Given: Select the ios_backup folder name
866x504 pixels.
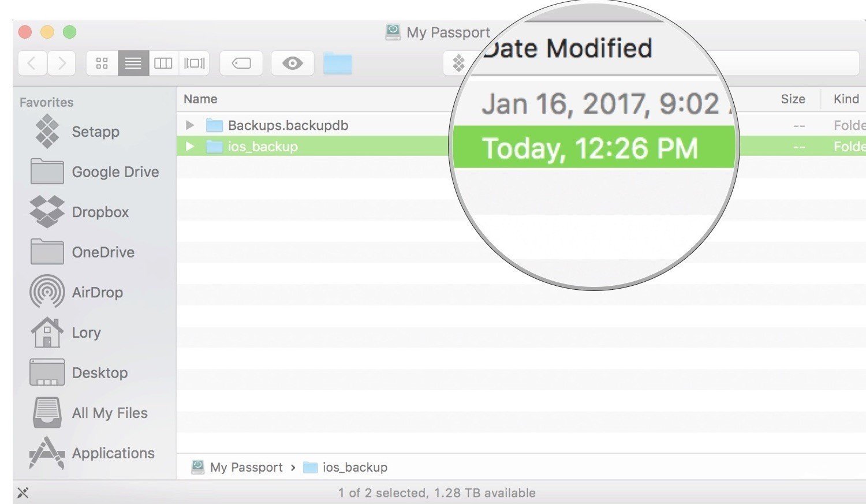Looking at the screenshot, I should [x=263, y=147].
